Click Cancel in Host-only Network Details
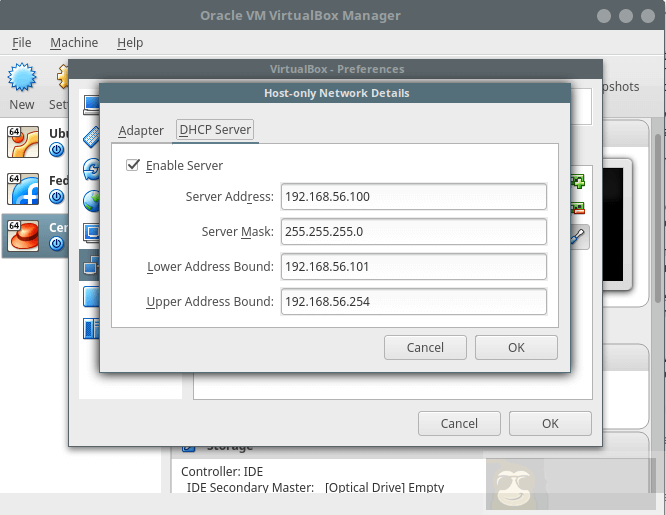 [425, 348]
